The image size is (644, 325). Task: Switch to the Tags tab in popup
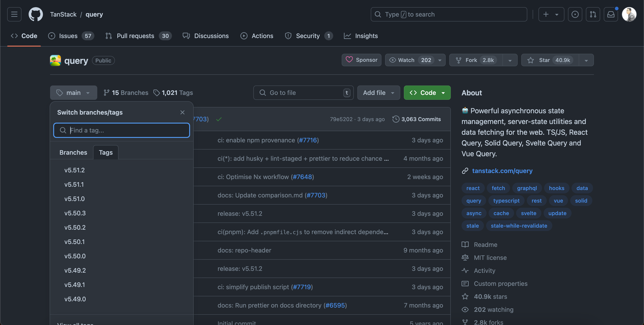click(x=106, y=152)
